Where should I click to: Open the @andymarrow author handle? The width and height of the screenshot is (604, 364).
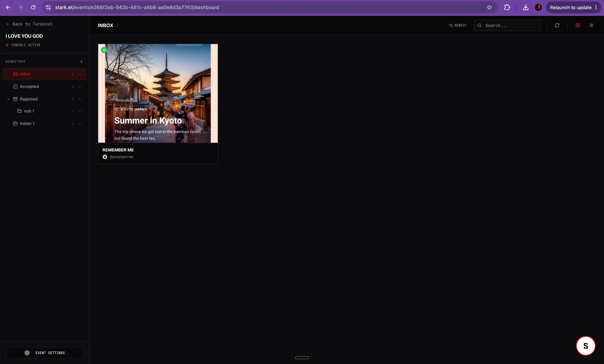coord(122,157)
